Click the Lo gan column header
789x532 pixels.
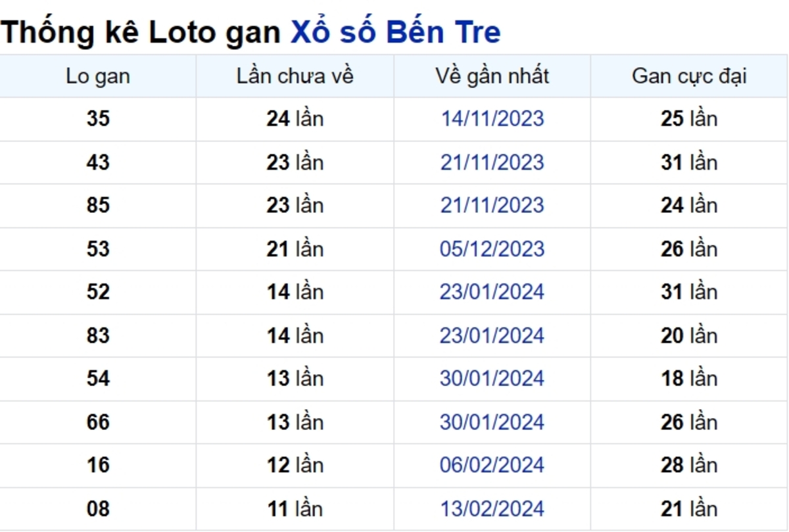pos(98,76)
